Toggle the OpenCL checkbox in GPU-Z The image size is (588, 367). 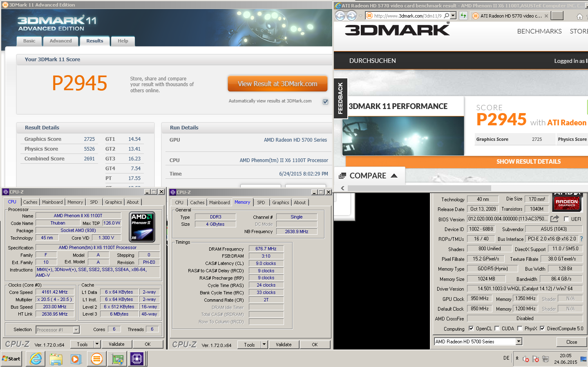[471, 328]
